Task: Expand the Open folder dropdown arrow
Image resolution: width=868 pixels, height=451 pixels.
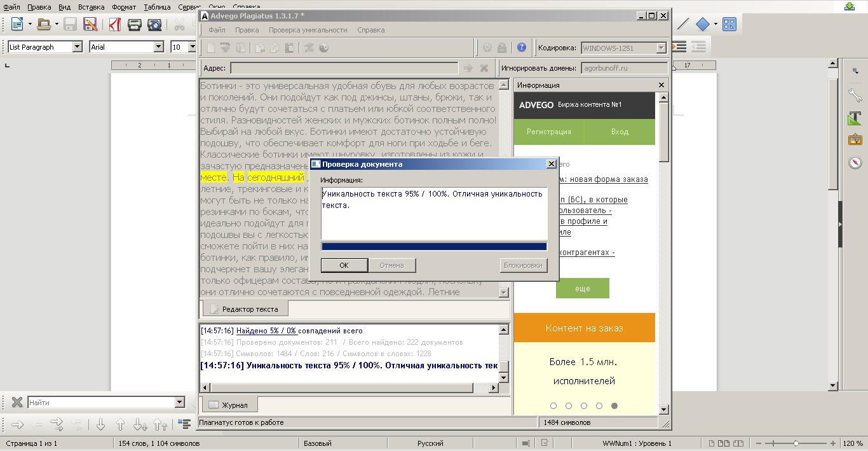Action: click(x=57, y=25)
